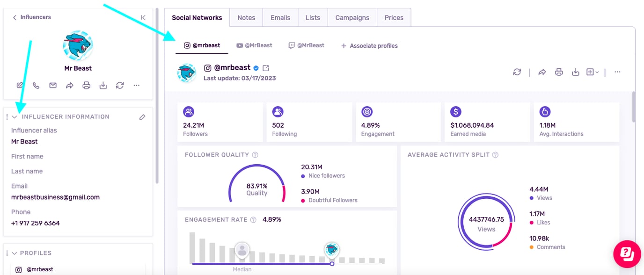The image size is (644, 275).
Task: Switch to the Campaigns tab
Action: click(x=352, y=18)
